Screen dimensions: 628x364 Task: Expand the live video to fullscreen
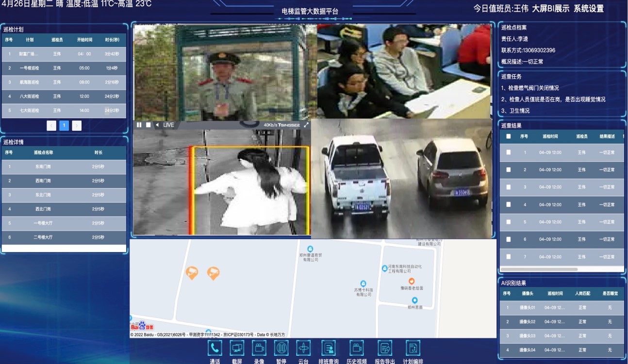[306, 125]
